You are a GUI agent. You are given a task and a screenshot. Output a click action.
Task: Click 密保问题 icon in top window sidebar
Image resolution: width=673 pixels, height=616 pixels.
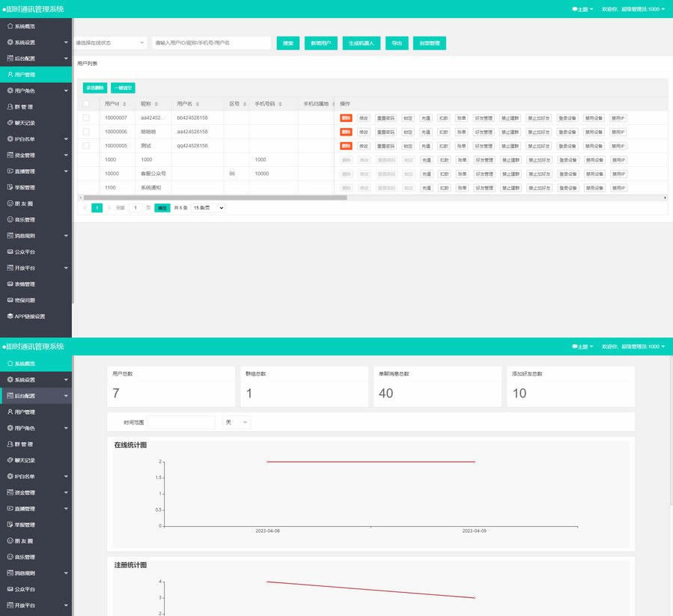click(x=10, y=299)
